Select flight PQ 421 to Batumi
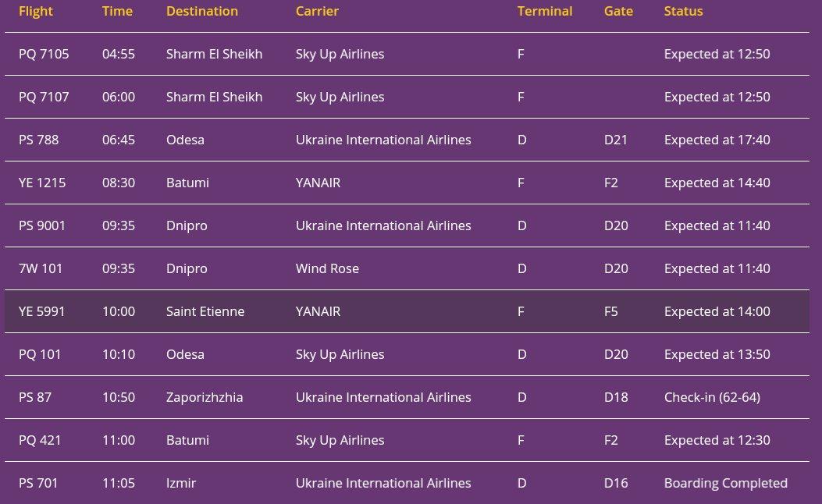 pyautogui.click(x=407, y=441)
